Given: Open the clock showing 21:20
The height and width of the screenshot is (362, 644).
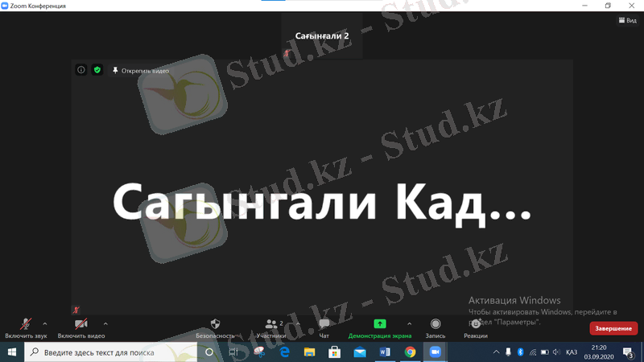Looking at the screenshot, I should (599, 352).
